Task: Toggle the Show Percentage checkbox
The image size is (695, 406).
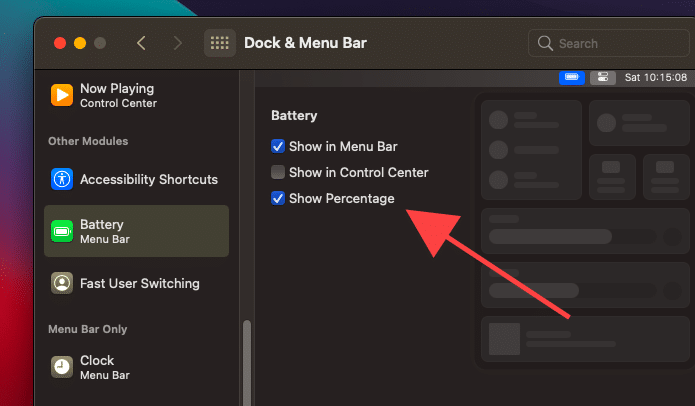Action: pos(278,198)
